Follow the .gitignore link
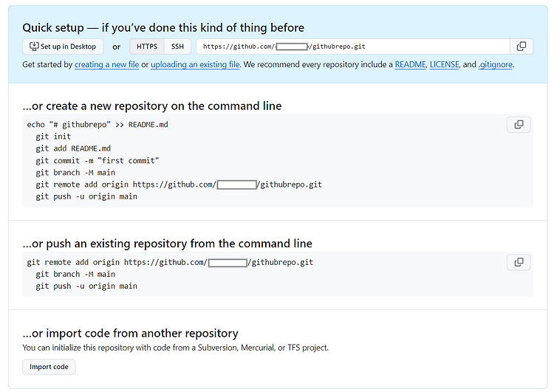 coord(496,65)
